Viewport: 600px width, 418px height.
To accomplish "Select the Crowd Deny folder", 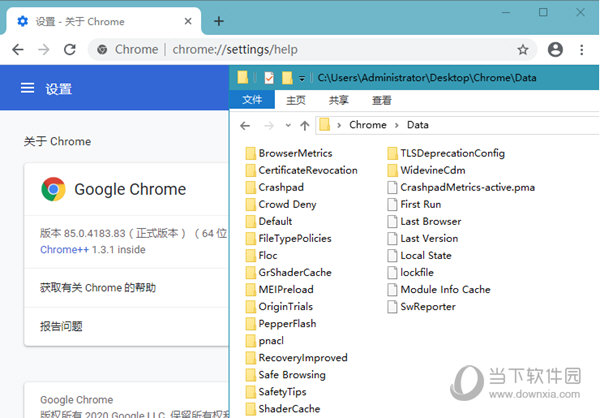I will (x=281, y=204).
